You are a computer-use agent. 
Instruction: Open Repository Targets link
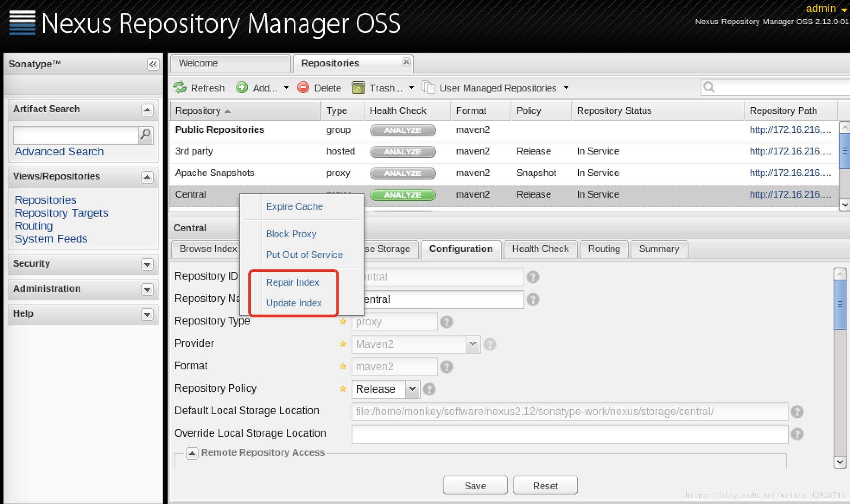pyautogui.click(x=61, y=213)
